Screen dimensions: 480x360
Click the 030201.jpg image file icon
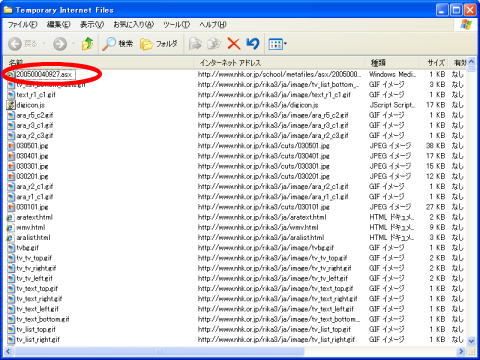pyautogui.click(x=11, y=176)
